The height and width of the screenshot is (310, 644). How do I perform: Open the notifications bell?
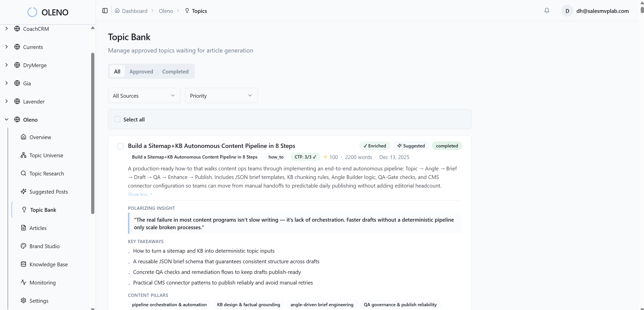(x=547, y=11)
